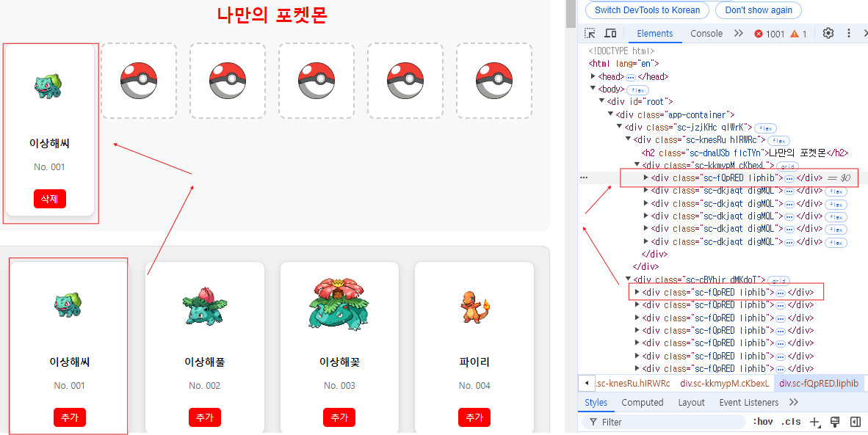The width and height of the screenshot is (868, 435).
Task: Click the ellipsis badge inside head tag
Action: pos(631,77)
